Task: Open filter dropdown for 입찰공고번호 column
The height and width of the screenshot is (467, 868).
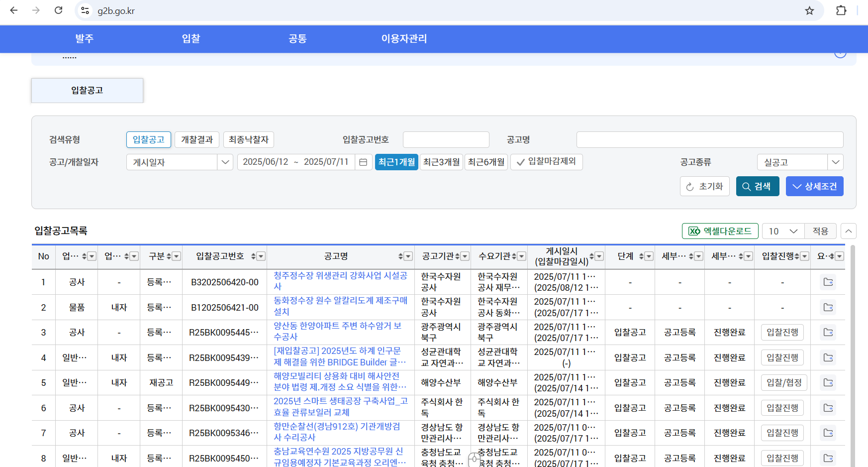Action: [x=261, y=256]
